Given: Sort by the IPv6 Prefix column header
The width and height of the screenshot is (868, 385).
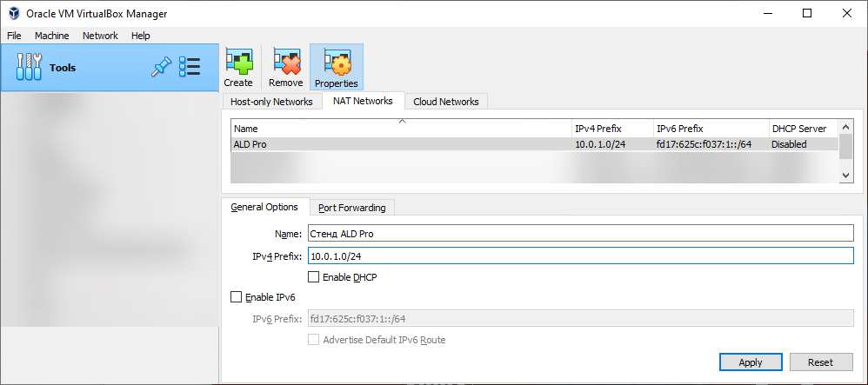Looking at the screenshot, I should (x=711, y=129).
